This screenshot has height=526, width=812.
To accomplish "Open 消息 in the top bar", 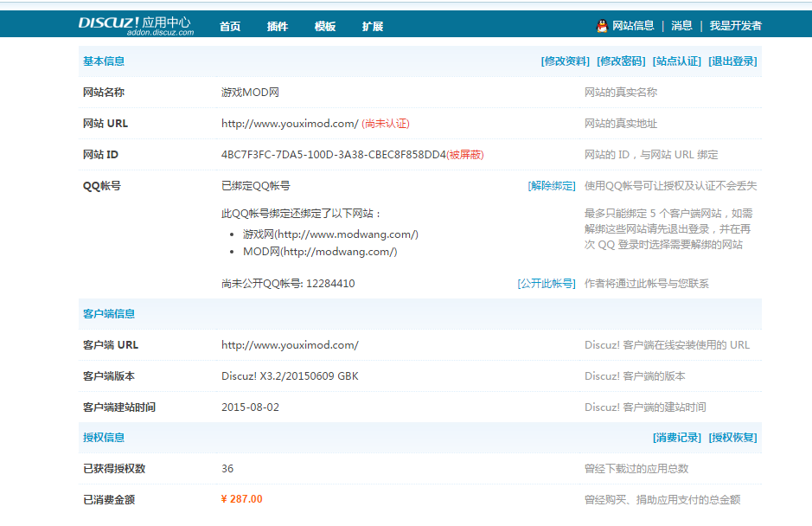I will pos(681,26).
